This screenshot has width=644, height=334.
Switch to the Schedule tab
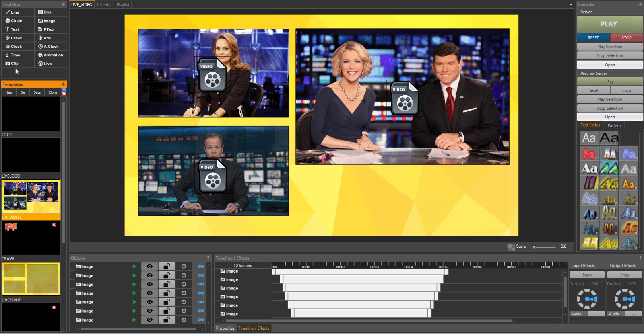point(104,5)
